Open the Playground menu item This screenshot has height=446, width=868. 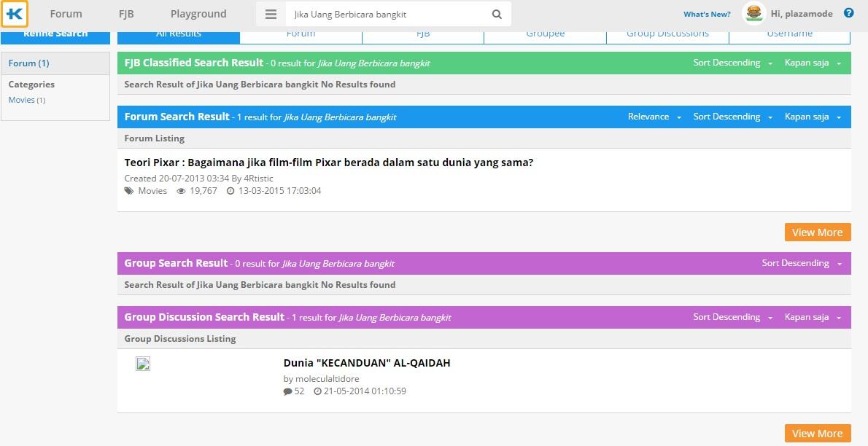click(198, 13)
